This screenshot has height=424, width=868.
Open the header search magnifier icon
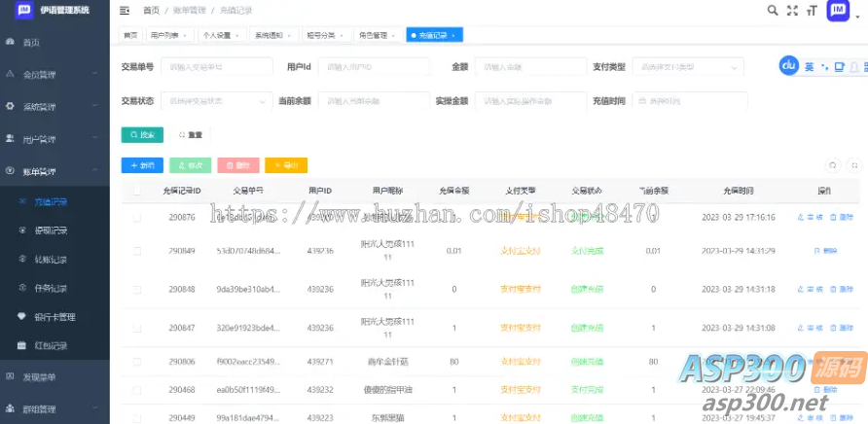(x=773, y=10)
